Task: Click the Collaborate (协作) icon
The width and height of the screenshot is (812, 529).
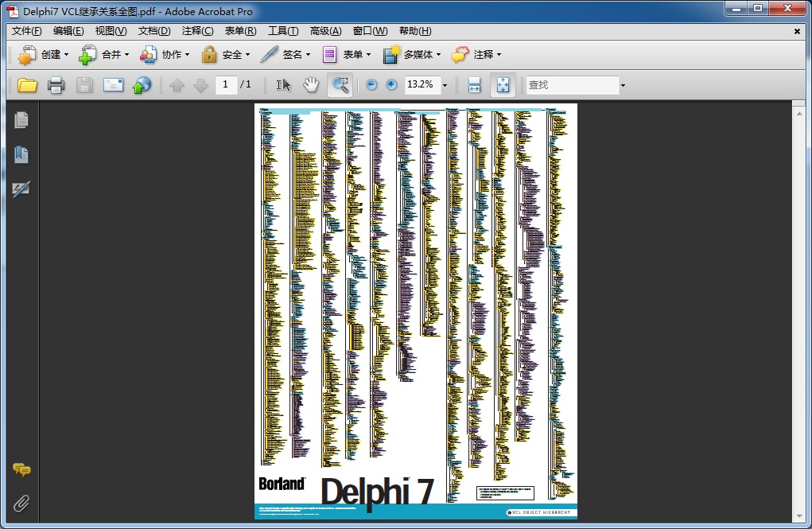Action: pyautogui.click(x=148, y=54)
